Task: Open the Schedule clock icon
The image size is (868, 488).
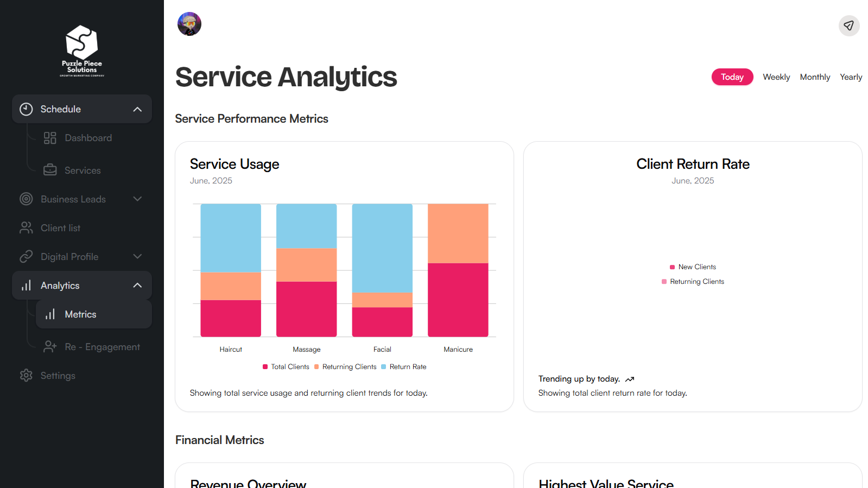Action: coord(26,109)
